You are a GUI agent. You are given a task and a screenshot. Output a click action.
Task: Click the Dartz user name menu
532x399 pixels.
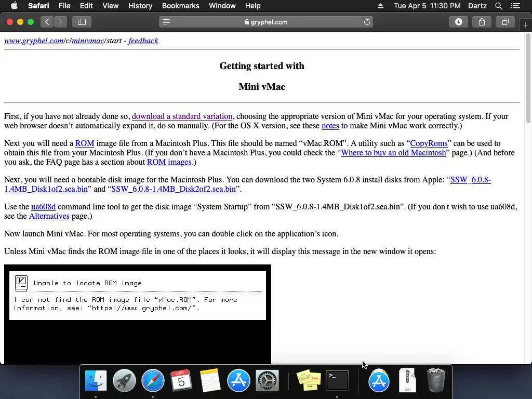(477, 6)
